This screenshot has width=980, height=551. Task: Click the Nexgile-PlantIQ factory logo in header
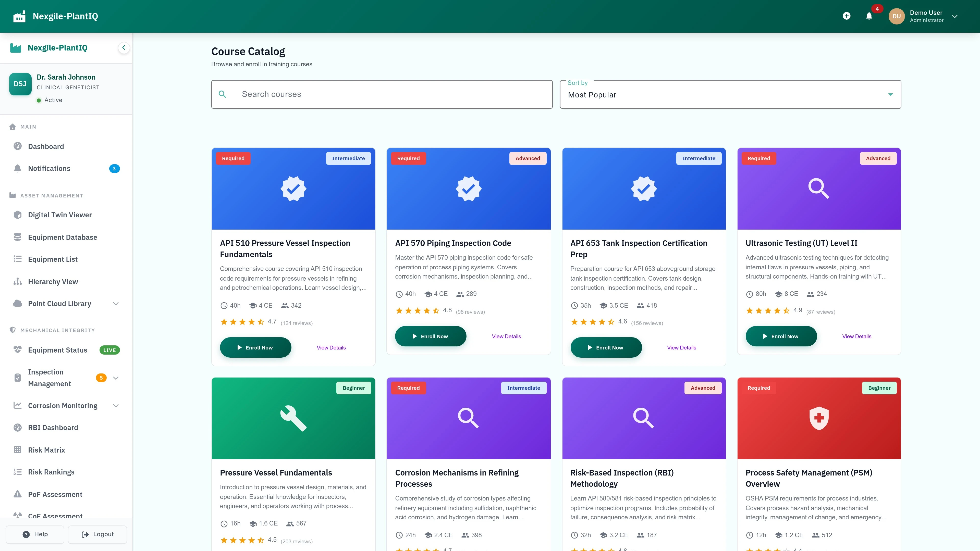pos(19,16)
